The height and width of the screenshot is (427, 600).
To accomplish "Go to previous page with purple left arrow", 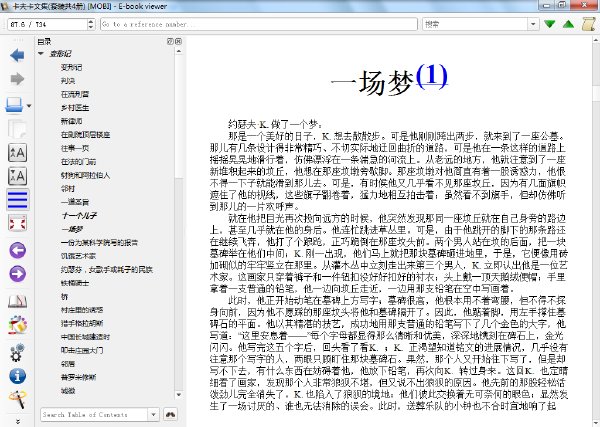I will [x=17, y=251].
